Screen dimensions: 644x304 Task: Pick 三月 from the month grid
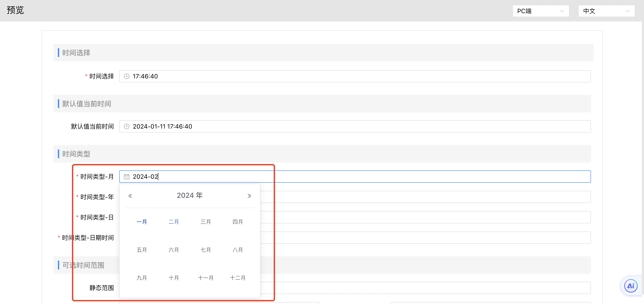pyautogui.click(x=206, y=222)
